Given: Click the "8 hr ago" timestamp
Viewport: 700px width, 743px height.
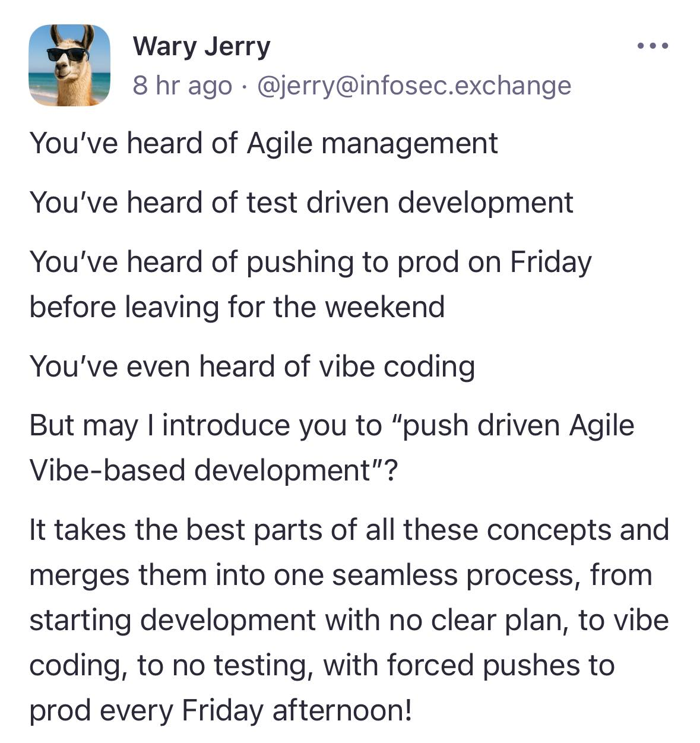Looking at the screenshot, I should (182, 86).
